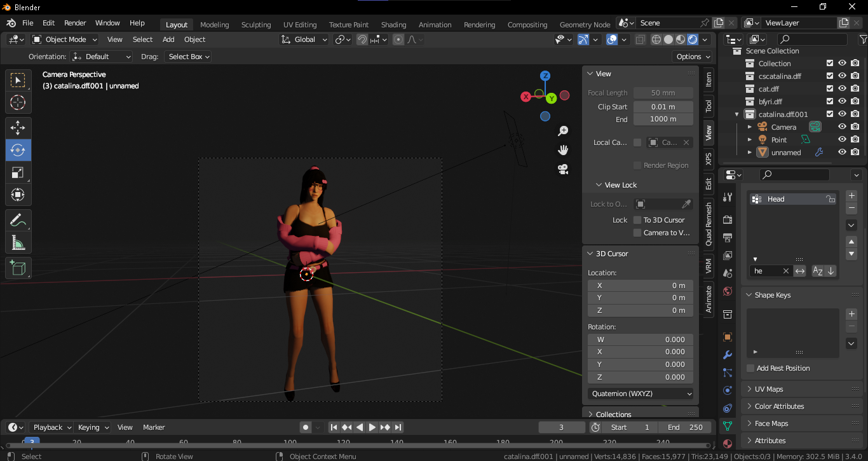Choose the Annotate tool
The width and height of the screenshot is (868, 461).
pos(18,221)
